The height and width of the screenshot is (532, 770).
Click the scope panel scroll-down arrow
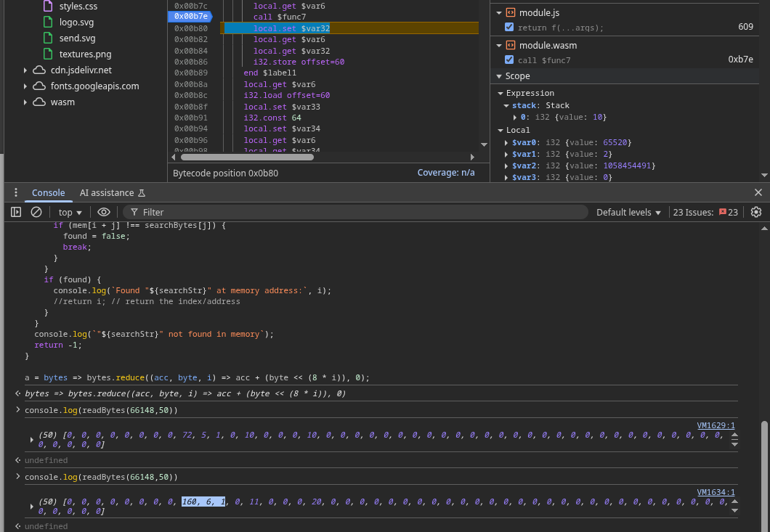[x=764, y=175]
